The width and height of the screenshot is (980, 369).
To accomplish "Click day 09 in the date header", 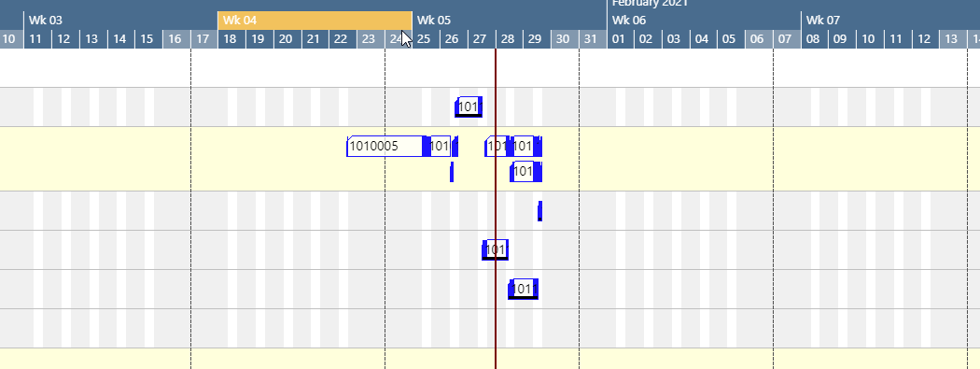I will pyautogui.click(x=842, y=39).
